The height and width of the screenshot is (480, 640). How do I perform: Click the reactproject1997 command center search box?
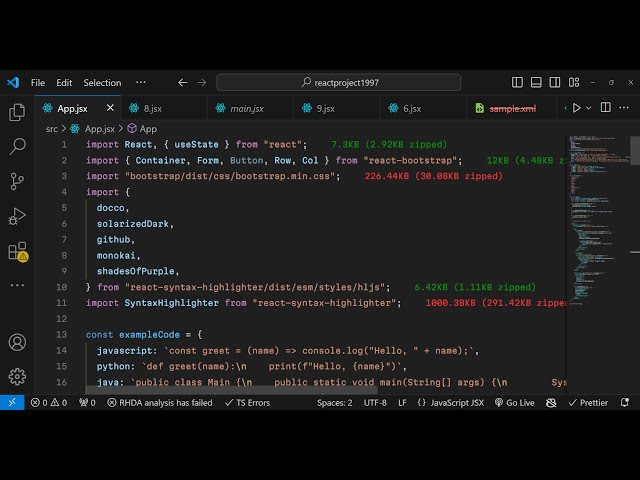coord(338,83)
